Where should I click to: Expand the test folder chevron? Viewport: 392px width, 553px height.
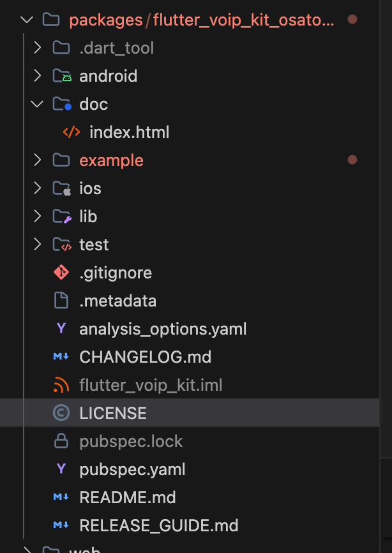point(37,245)
